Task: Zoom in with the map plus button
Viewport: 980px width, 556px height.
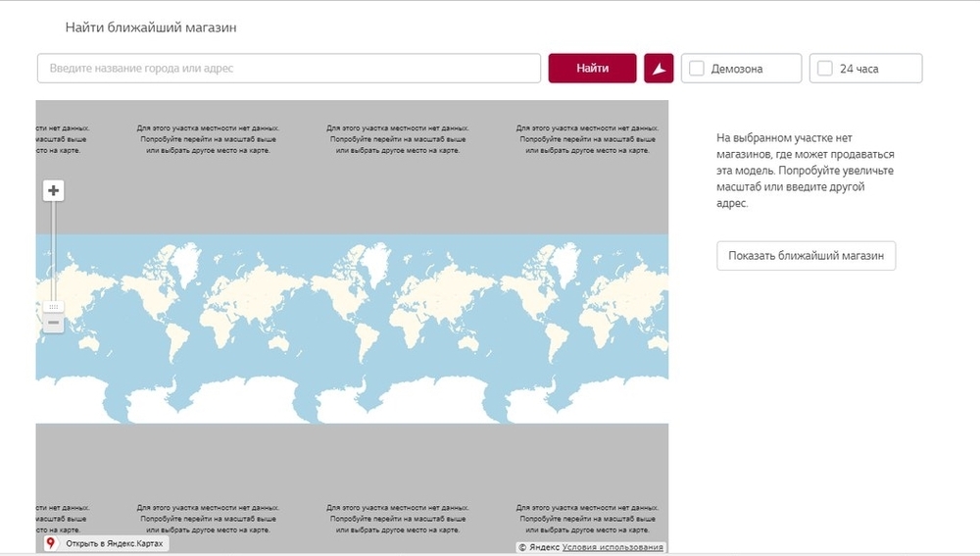Action: tap(54, 190)
